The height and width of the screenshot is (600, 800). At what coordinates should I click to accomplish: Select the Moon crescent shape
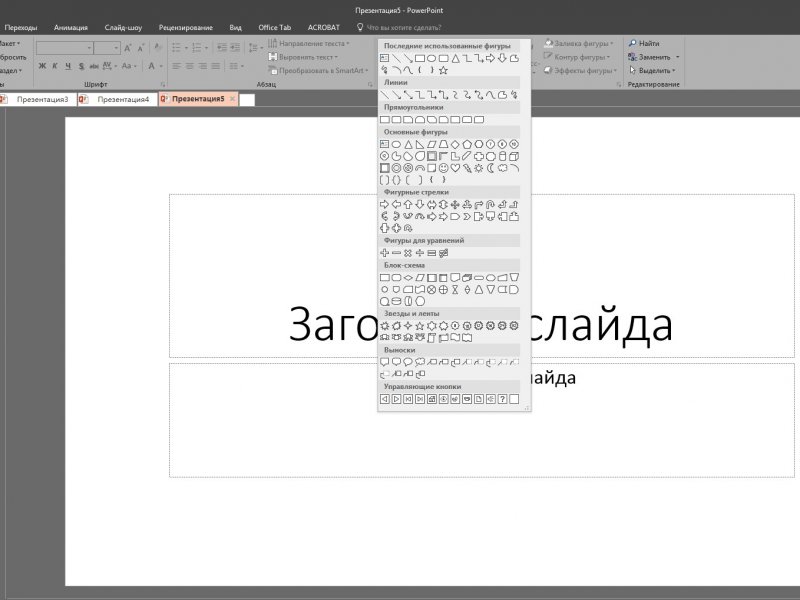tap(490, 168)
